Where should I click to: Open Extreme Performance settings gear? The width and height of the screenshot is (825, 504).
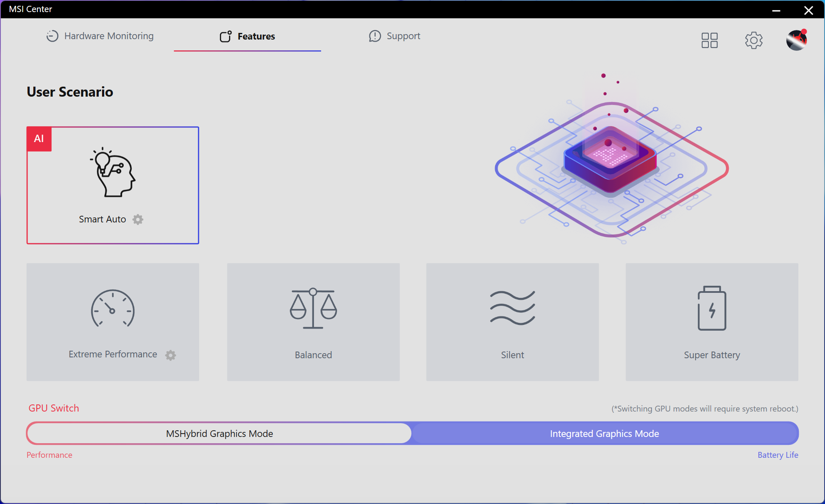click(170, 355)
